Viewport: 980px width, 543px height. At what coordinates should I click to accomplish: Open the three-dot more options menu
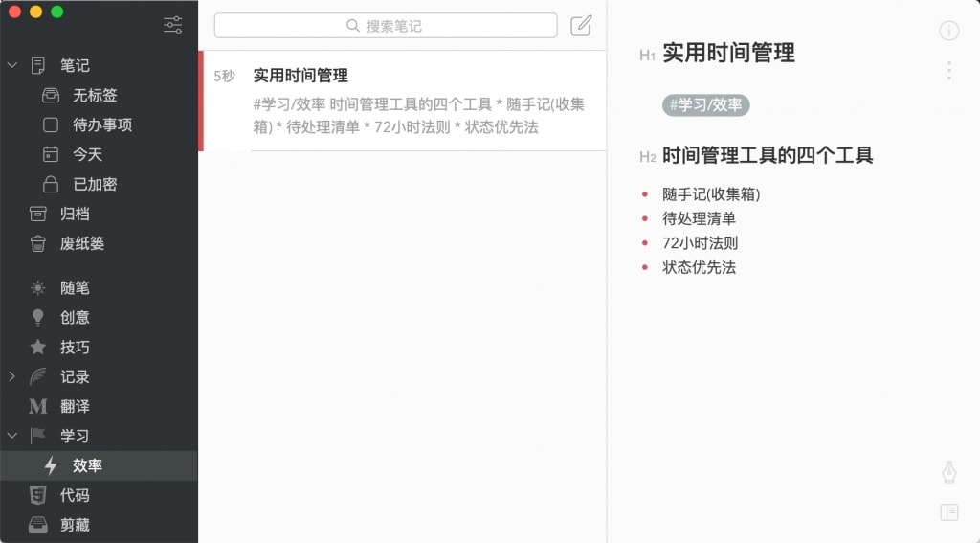(948, 70)
